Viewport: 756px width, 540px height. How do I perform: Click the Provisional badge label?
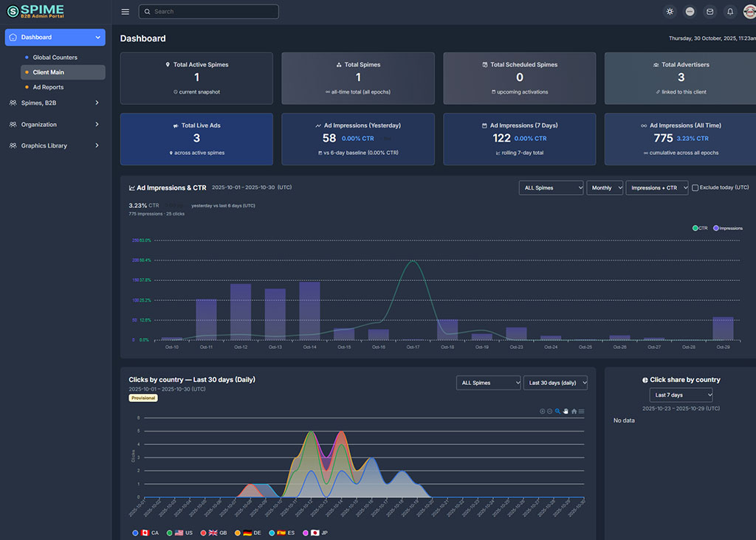point(142,398)
